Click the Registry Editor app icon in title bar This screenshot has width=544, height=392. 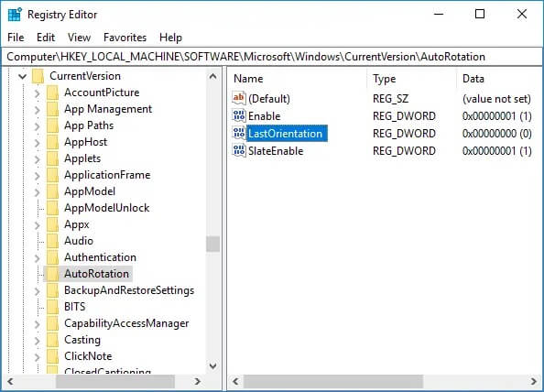(15, 15)
